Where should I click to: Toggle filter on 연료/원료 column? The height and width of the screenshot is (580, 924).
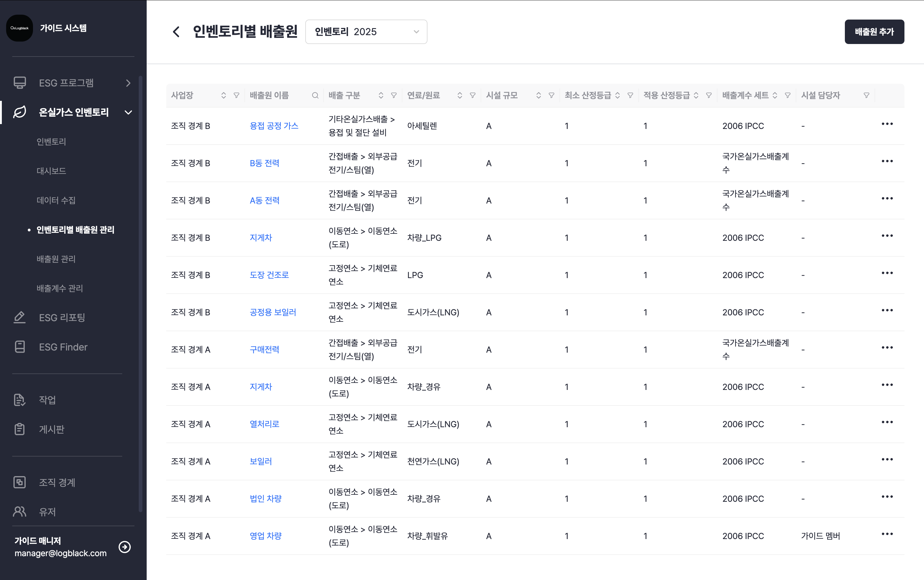473,96
